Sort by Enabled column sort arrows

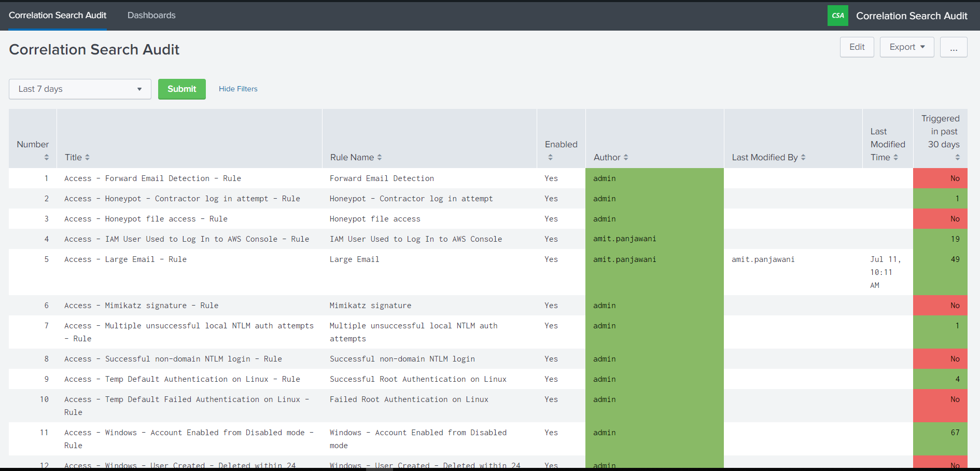click(x=550, y=157)
